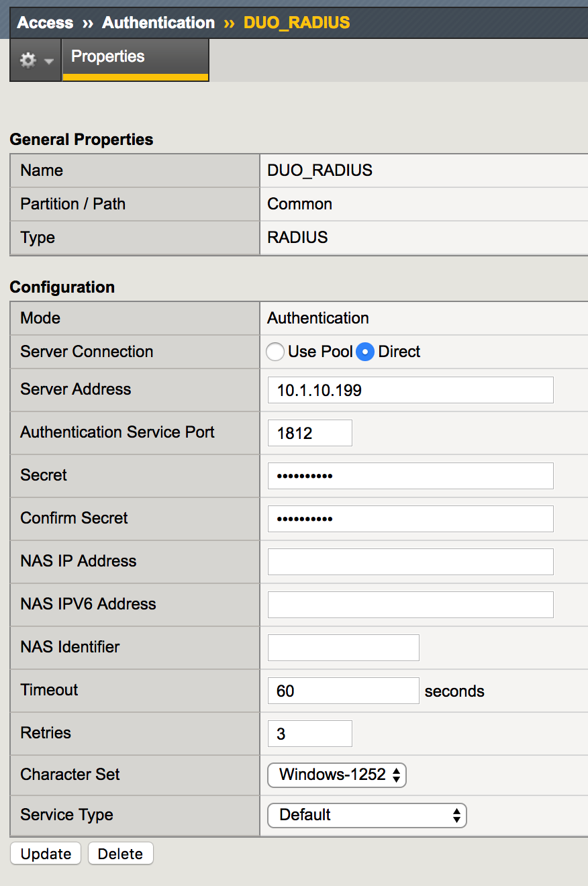Click the Partition / Path label
This screenshot has width=588, height=886.
tap(73, 204)
